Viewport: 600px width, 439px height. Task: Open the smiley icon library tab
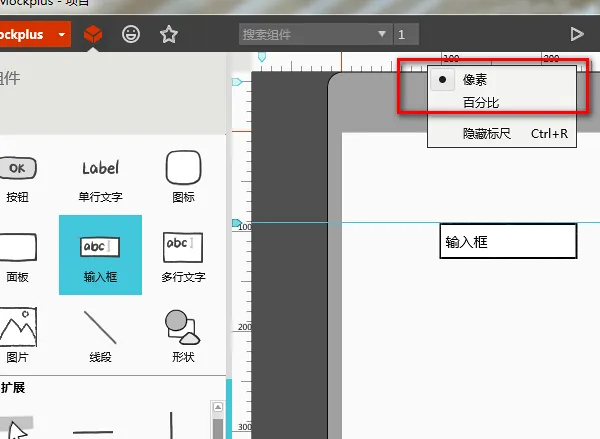(131, 35)
